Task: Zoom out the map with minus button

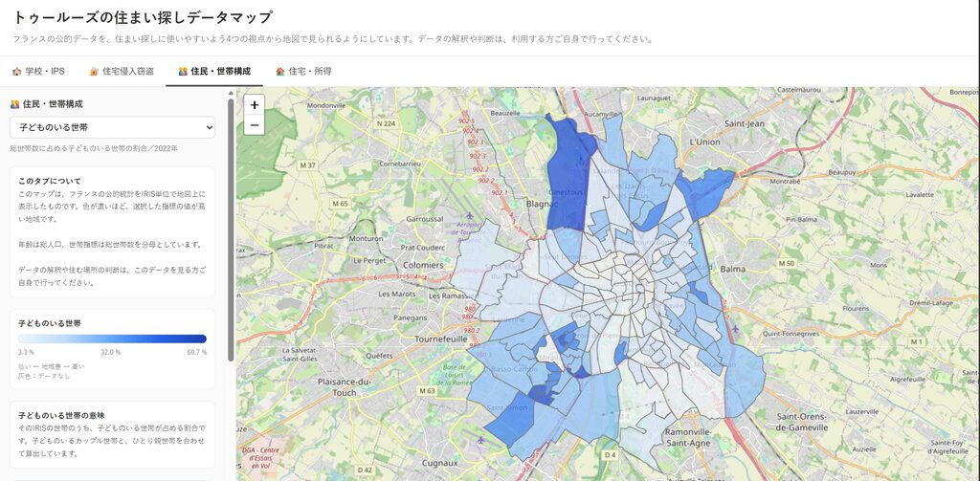Action: click(255, 125)
